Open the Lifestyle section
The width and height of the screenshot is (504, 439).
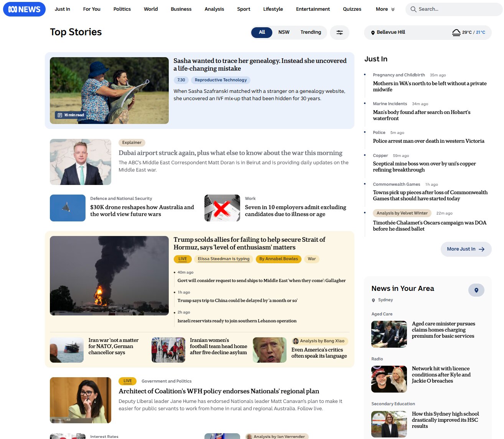pyautogui.click(x=273, y=9)
